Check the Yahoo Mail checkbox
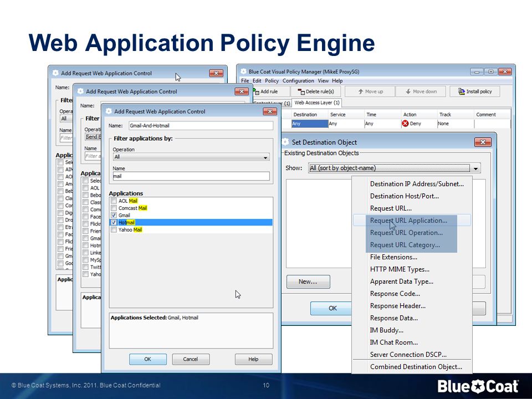Viewport: 532px width, 399px height. 114,229
